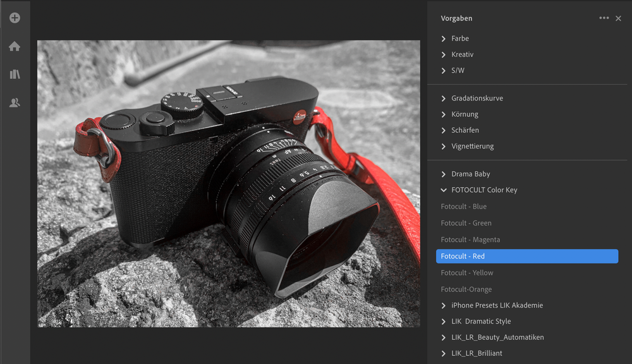Click the Add Photos plus icon
Viewport: 632px width, 364px height.
coord(15,18)
